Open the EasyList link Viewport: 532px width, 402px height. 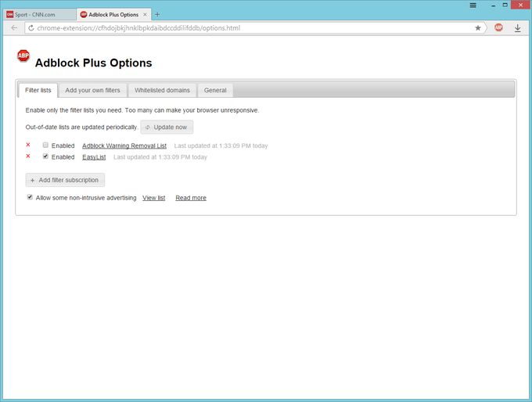(x=94, y=157)
